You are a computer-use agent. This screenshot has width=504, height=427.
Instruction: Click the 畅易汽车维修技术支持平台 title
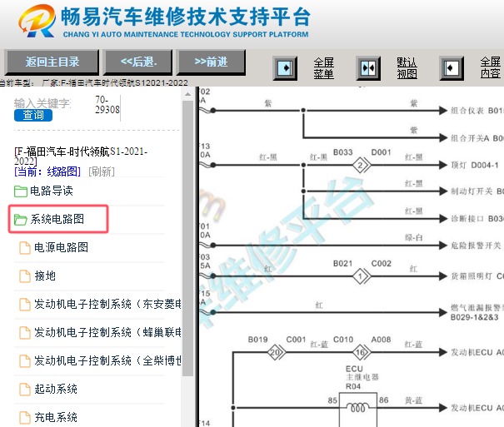(x=186, y=17)
